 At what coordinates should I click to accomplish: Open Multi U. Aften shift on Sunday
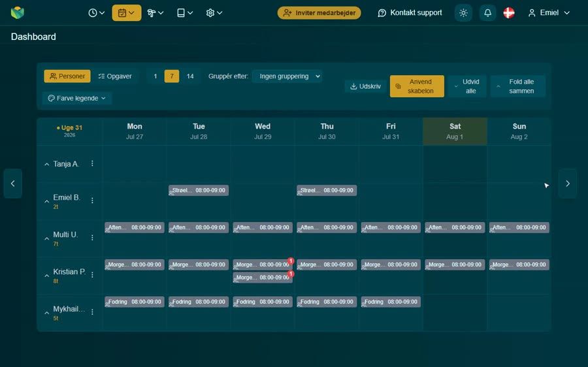[519, 227]
